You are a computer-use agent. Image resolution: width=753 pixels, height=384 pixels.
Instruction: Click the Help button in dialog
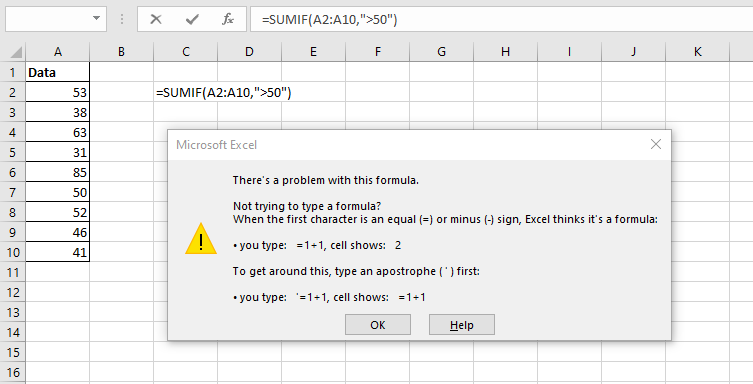click(462, 325)
